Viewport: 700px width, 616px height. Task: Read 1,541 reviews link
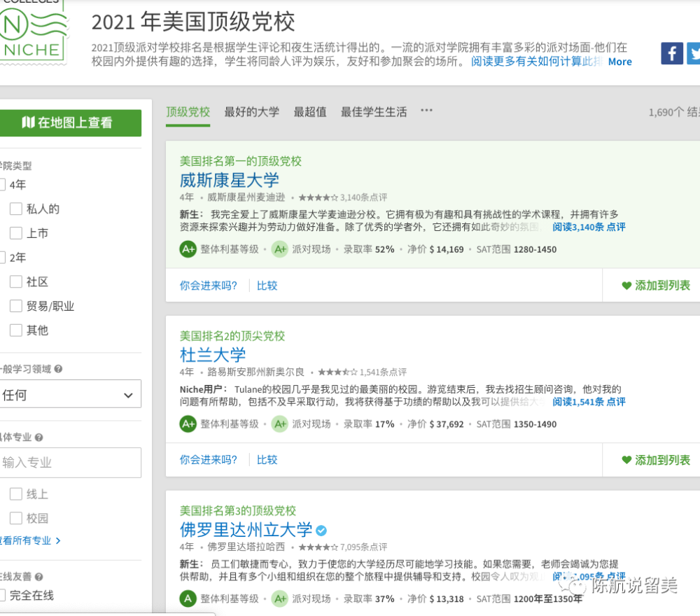tap(589, 402)
